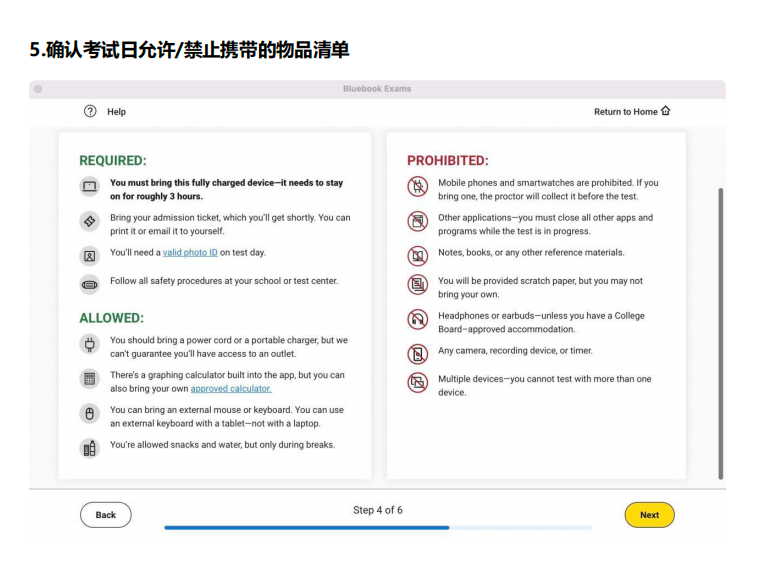Click text 'Any camera, recording device, or timer.'
784x576 pixels.
[x=515, y=350]
